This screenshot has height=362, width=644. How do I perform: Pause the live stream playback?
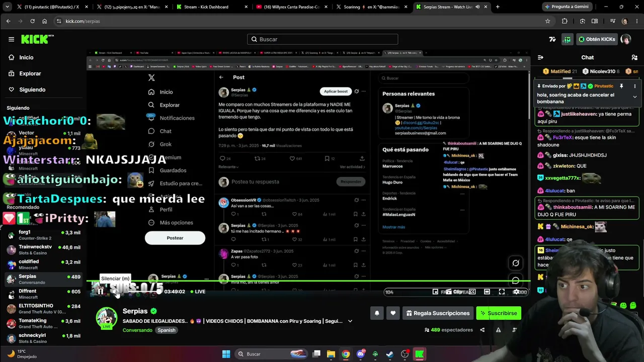coord(100,292)
